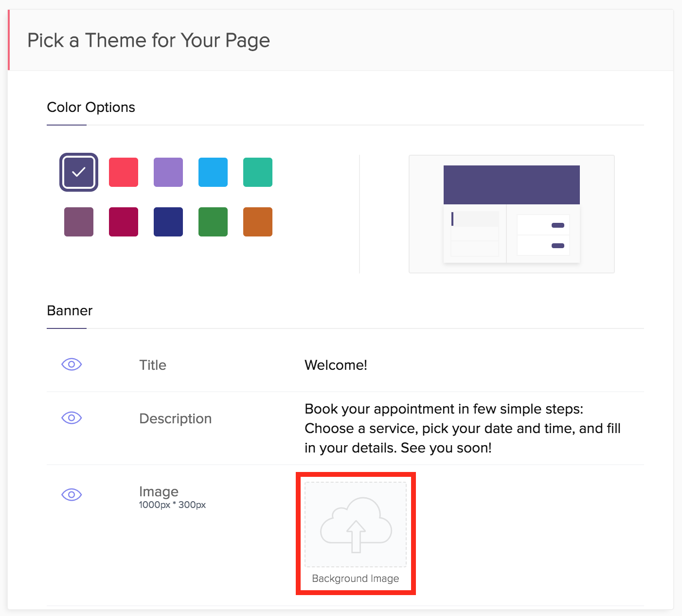Hide the banner Description with eye icon
The height and width of the screenshot is (616, 682).
[x=72, y=418]
